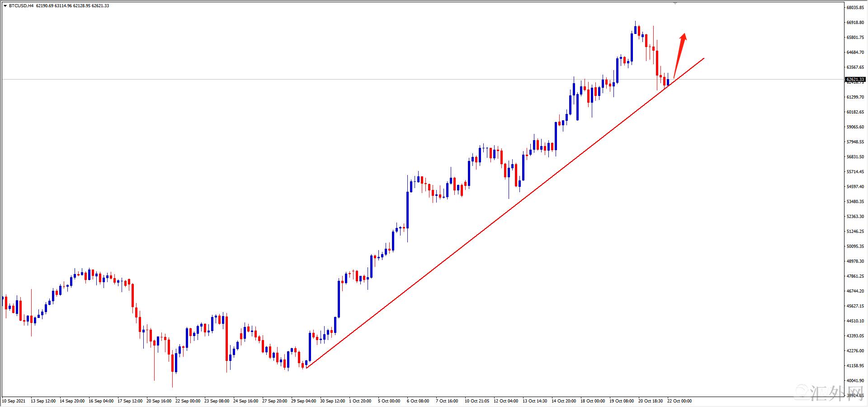Click the 43393.05 price axis label
868x407 pixels.
coord(855,336)
